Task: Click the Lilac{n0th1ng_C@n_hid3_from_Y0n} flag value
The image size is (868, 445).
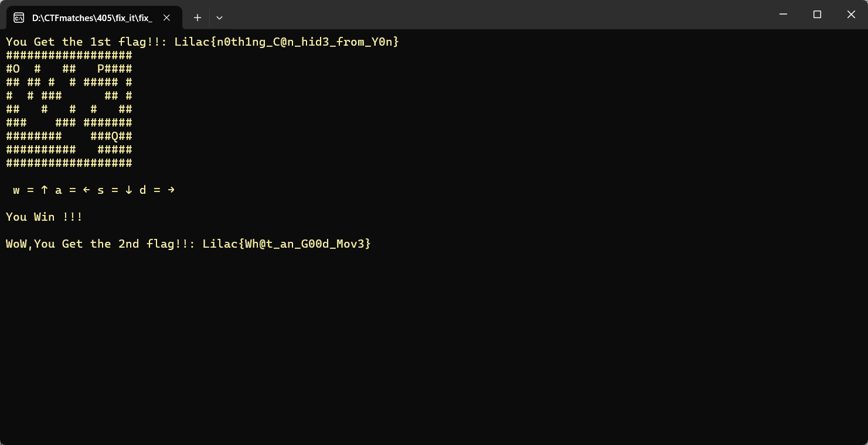Action: [x=287, y=42]
